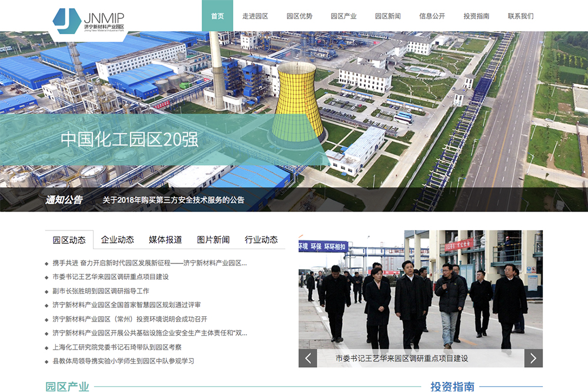Click the officials walking slideshow photo

click(420, 289)
